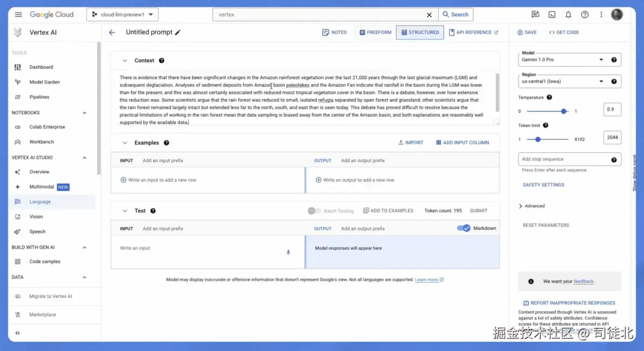Image resolution: width=644 pixels, height=351 pixels.
Task: Activate Cloud Shell terminal icon
Action: (x=552, y=15)
